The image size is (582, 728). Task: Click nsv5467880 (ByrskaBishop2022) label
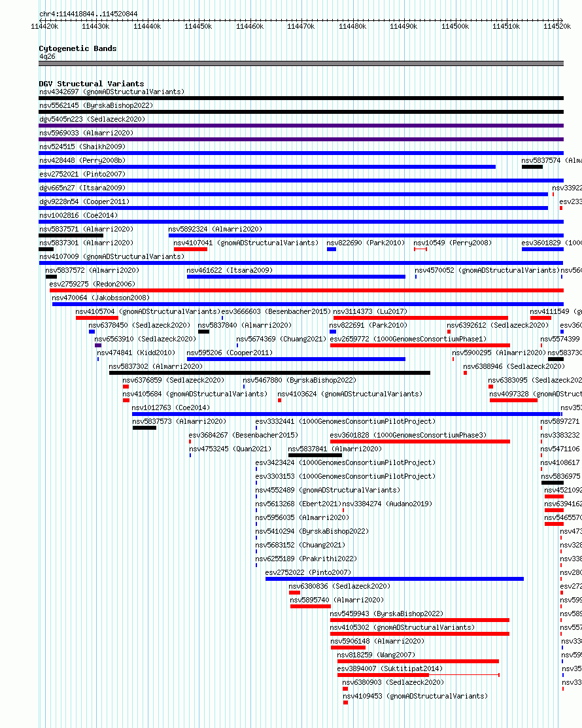300,380
